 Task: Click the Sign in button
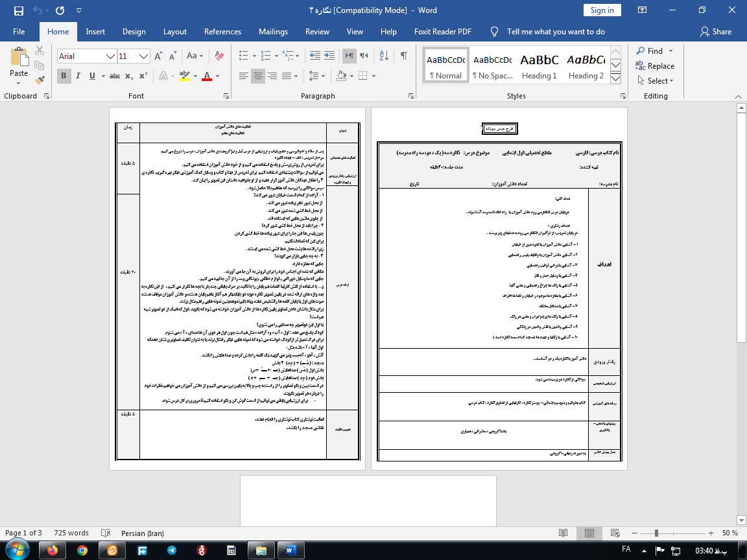[602, 10]
